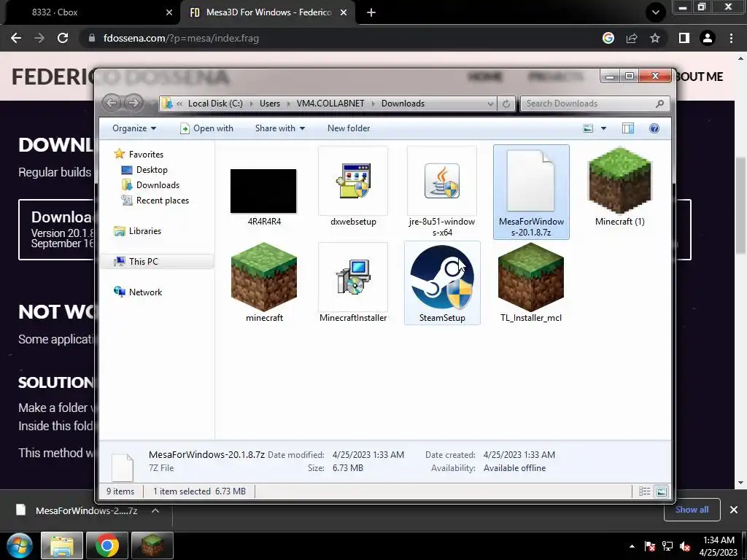This screenshot has width=747, height=560.
Task: Select the MesaForWindows-20.1.8.7z file icon
Action: pos(531,181)
